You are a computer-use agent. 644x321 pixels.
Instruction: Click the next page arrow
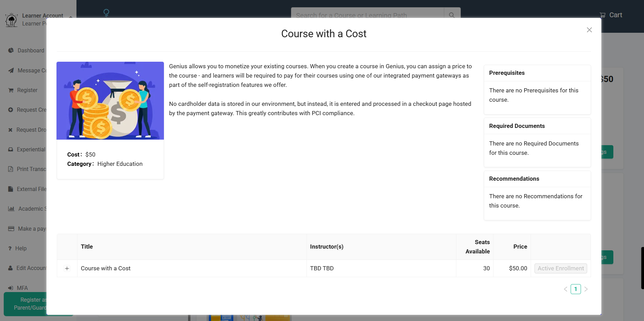(586, 289)
